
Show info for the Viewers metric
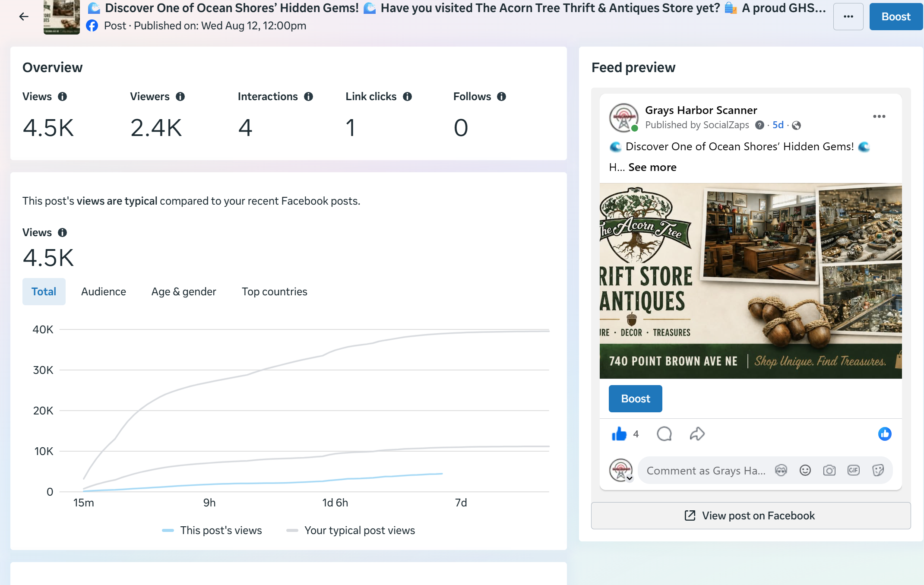click(180, 97)
